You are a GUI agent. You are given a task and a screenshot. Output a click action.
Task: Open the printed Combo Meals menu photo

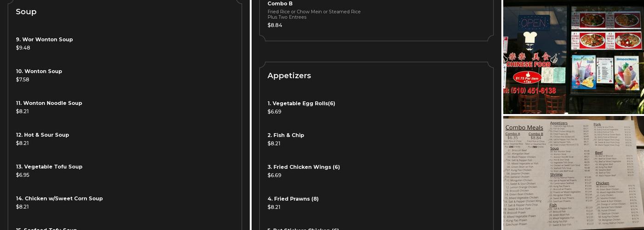(573, 173)
